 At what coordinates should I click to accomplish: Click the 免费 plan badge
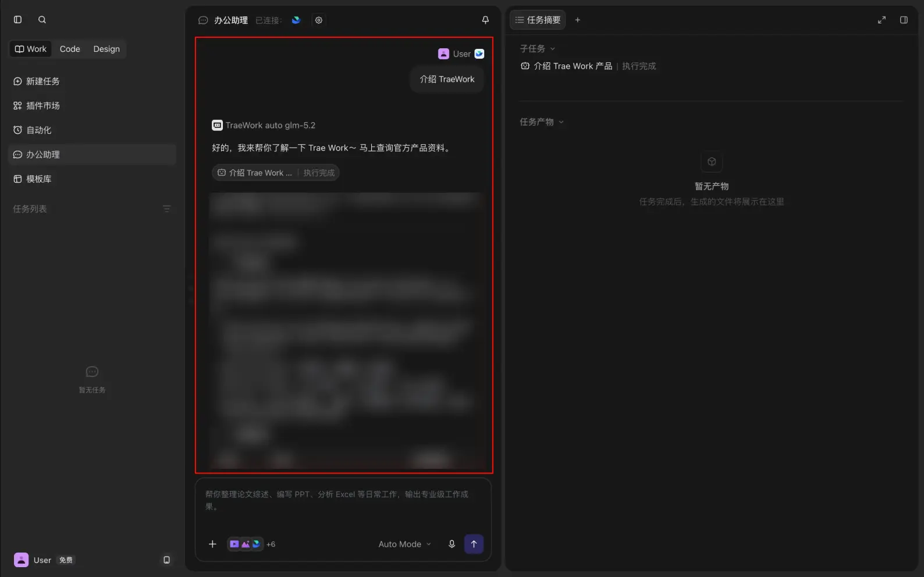pyautogui.click(x=66, y=560)
